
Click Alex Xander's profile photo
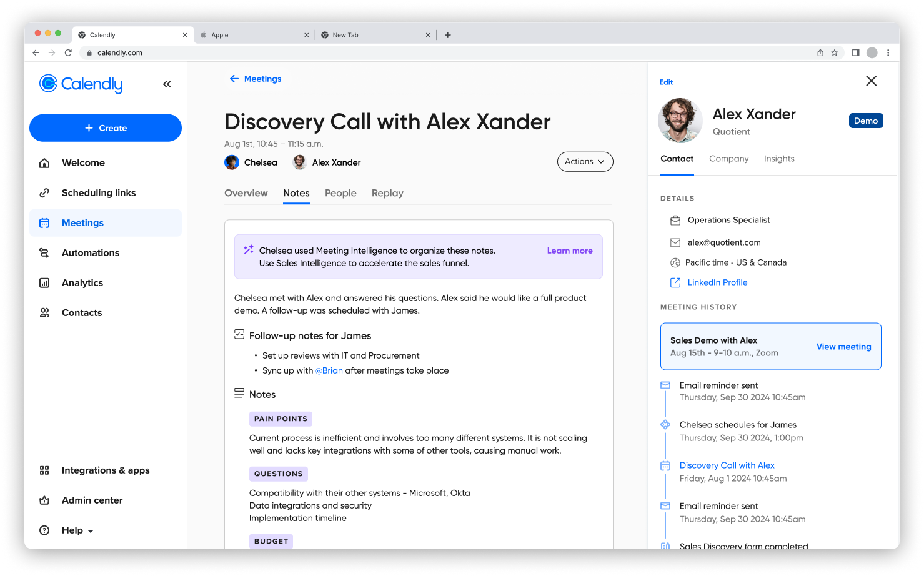click(680, 121)
